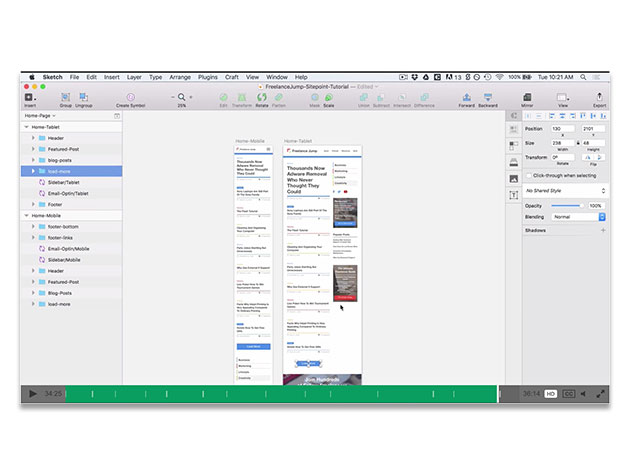Click the Dropbox menu bar icon

[x=415, y=77]
